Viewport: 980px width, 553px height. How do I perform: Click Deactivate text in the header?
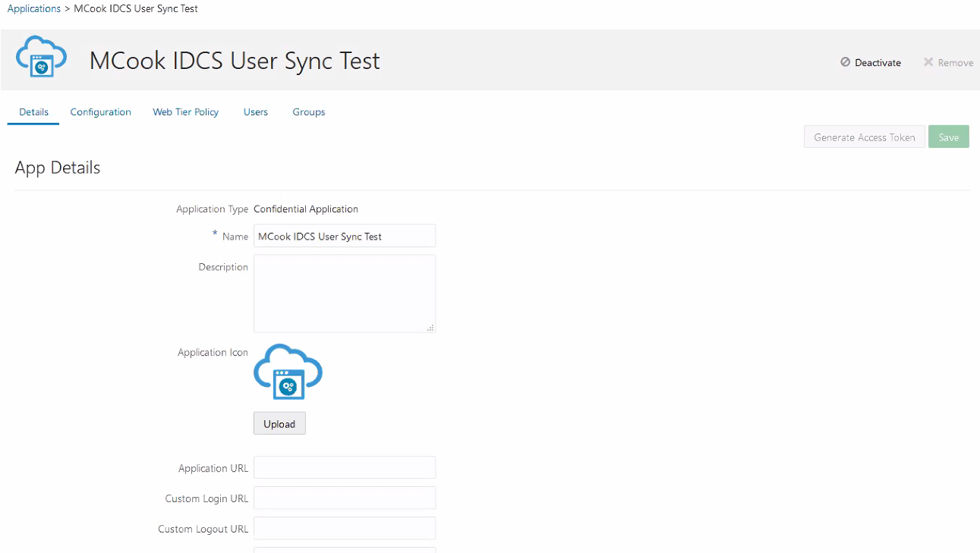[878, 63]
